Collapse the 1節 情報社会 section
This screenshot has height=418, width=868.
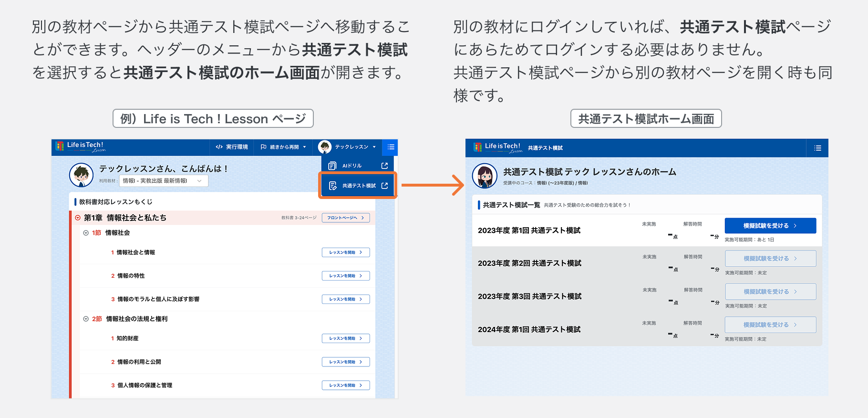[86, 233]
